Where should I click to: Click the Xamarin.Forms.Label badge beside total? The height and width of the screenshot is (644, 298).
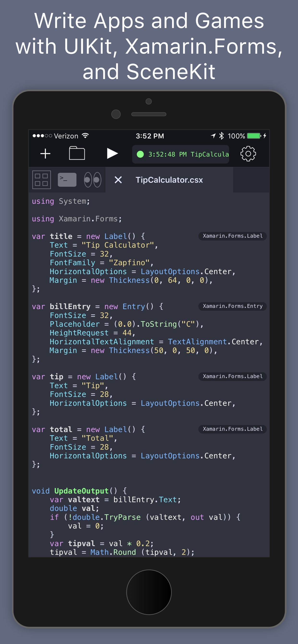tap(232, 429)
